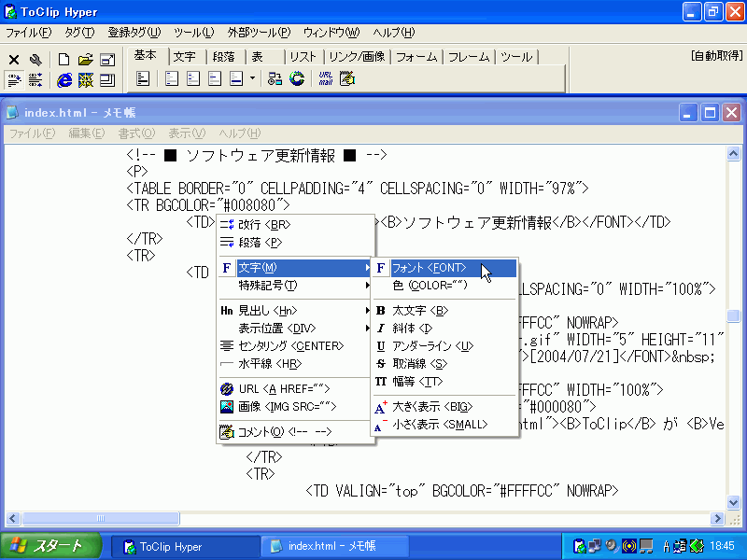Click the new document icon

click(x=63, y=57)
